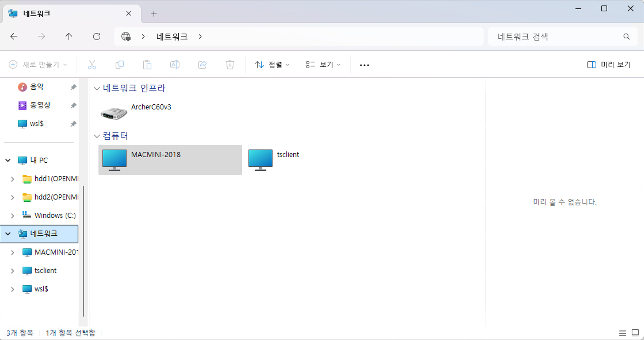Select hdd1(OPENMI in sidebar
The width and height of the screenshot is (644, 340).
tap(50, 179)
